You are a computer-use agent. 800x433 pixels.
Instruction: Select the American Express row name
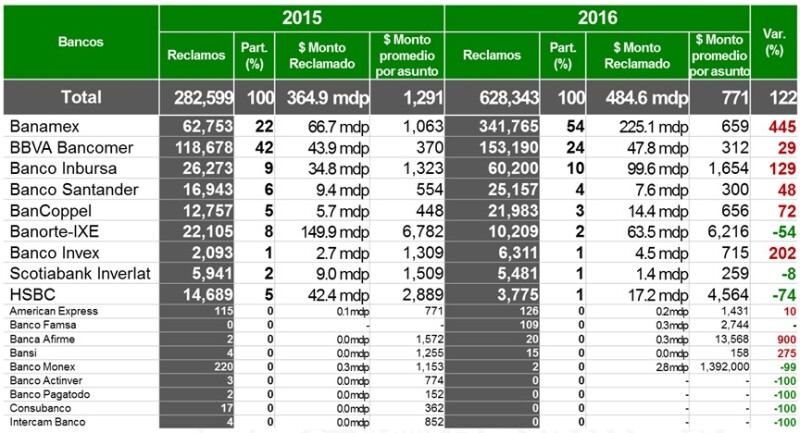[54, 311]
